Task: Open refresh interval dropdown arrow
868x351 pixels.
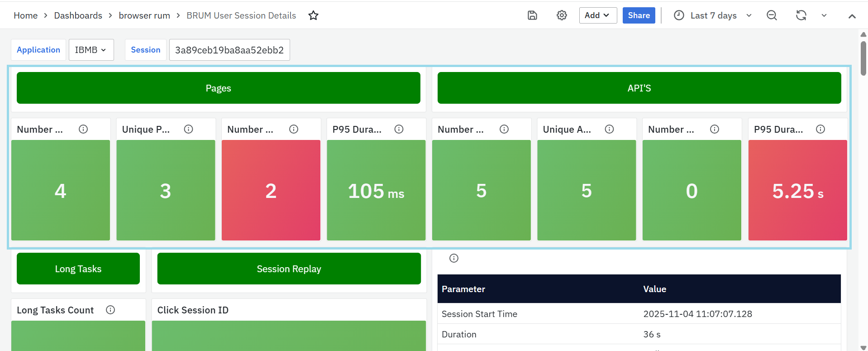Action: point(824,15)
